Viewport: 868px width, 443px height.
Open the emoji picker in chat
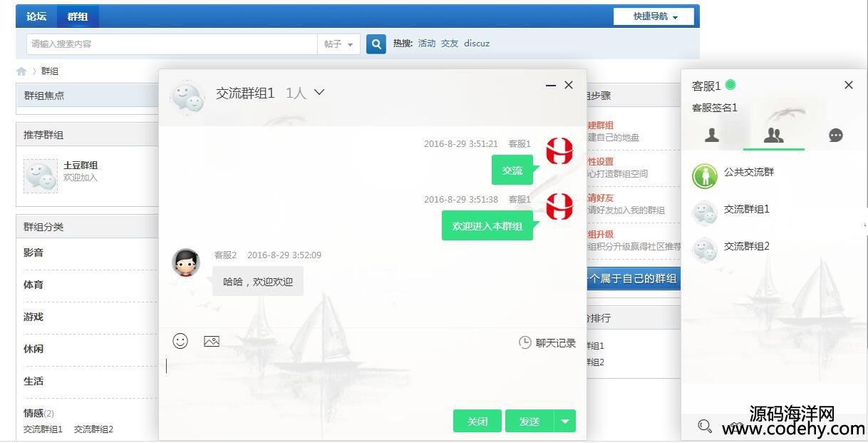[180, 342]
